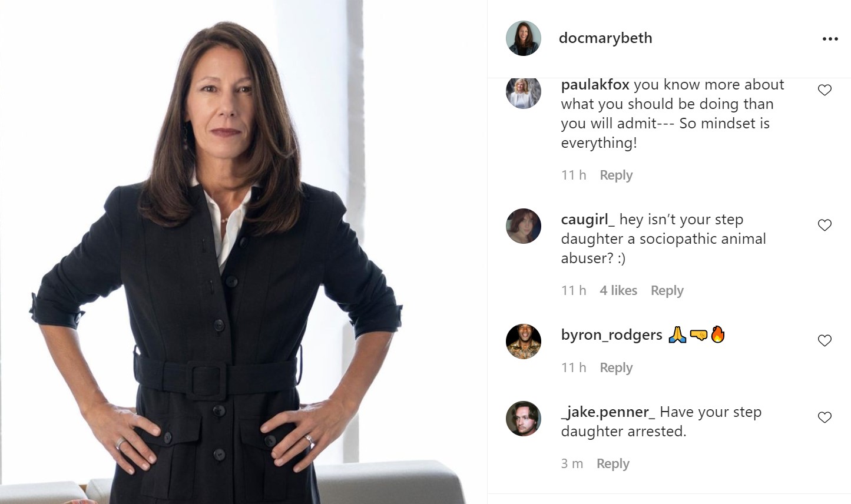Like paulakfox's comment with the heart
The width and height of the screenshot is (851, 504).
tap(824, 90)
